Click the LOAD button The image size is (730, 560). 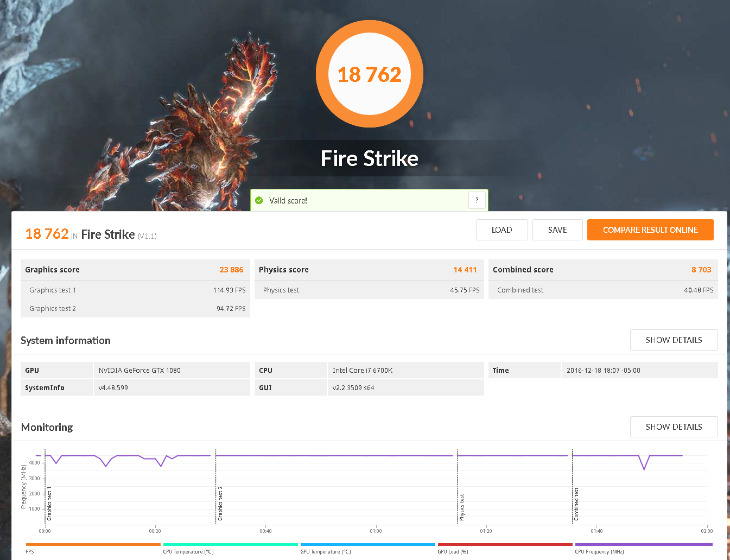coord(502,230)
